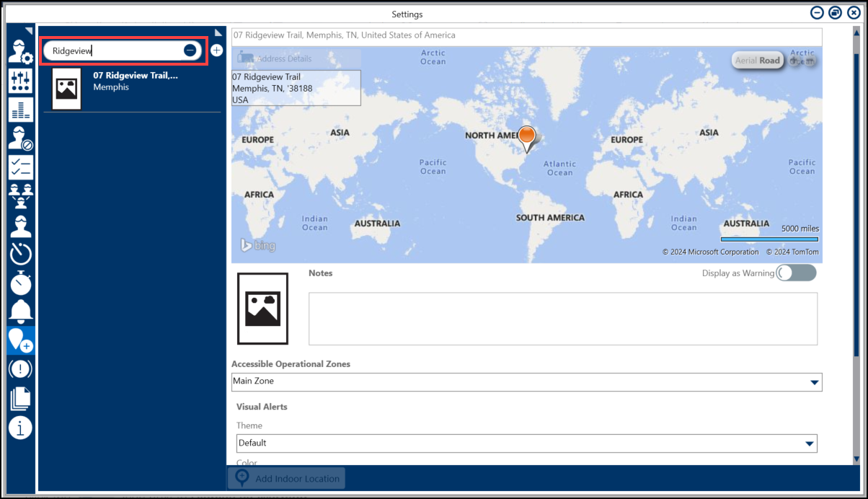Click the plus icon to add location
Viewport: 868px width, 499px height.
pyautogui.click(x=217, y=50)
